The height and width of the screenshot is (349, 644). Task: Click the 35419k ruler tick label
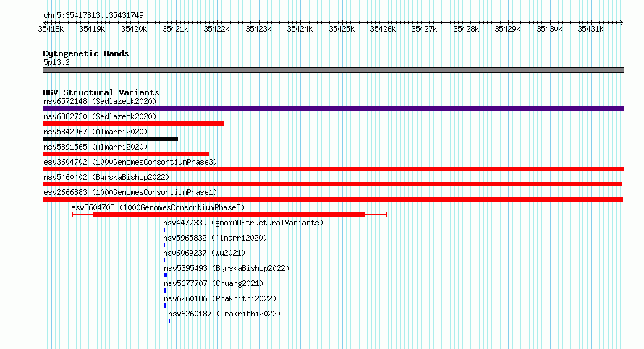[92, 29]
